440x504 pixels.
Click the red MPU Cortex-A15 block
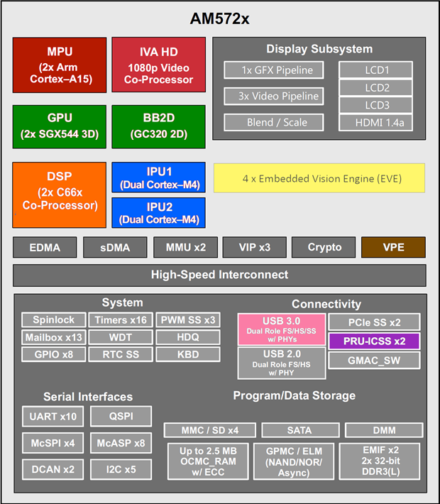(x=60, y=65)
